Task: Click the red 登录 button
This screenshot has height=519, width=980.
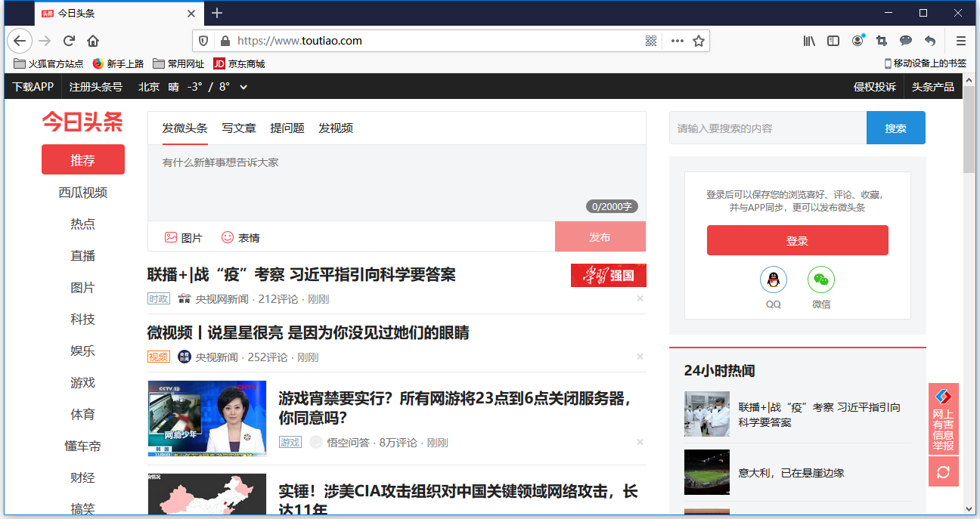Action: tap(798, 240)
